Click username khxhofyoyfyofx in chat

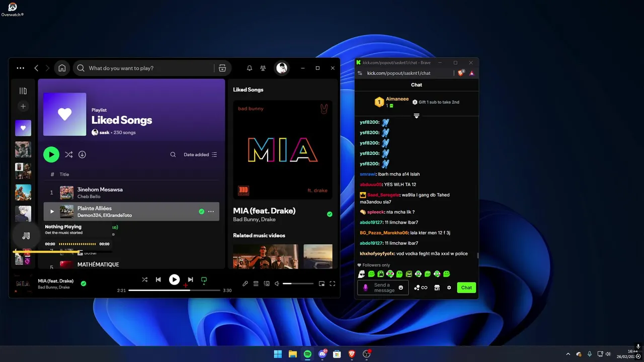click(377, 253)
